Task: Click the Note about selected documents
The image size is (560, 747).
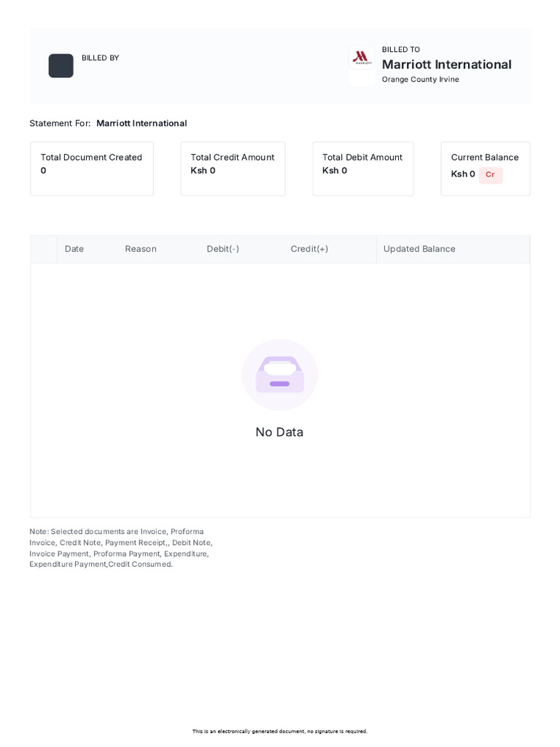Action: point(121,548)
